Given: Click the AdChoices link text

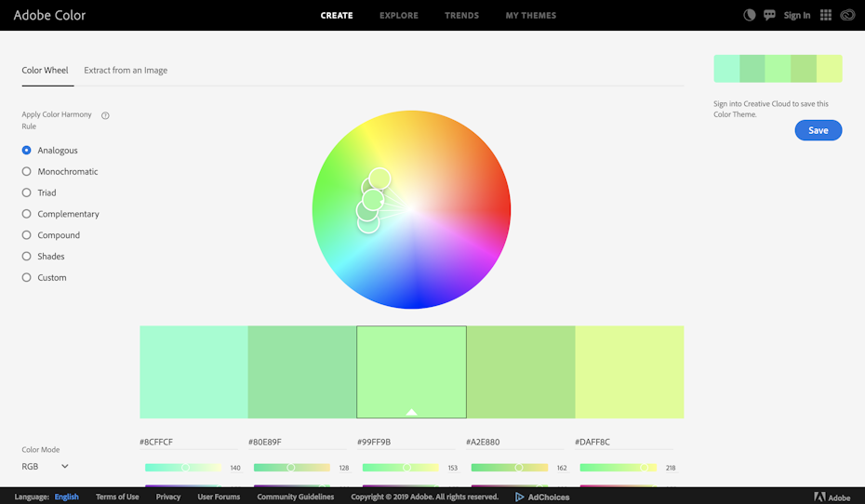Looking at the screenshot, I should [549, 497].
